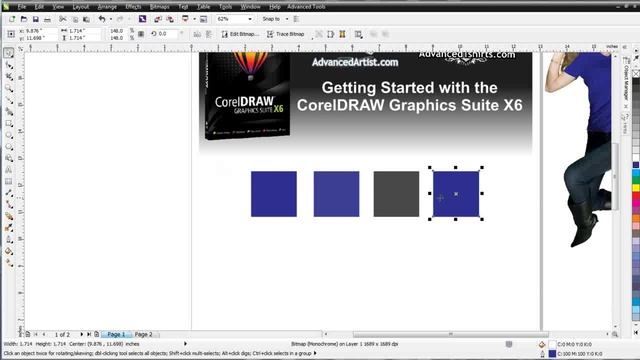
Task: Open the Text menu
Action: pyautogui.click(x=183, y=7)
